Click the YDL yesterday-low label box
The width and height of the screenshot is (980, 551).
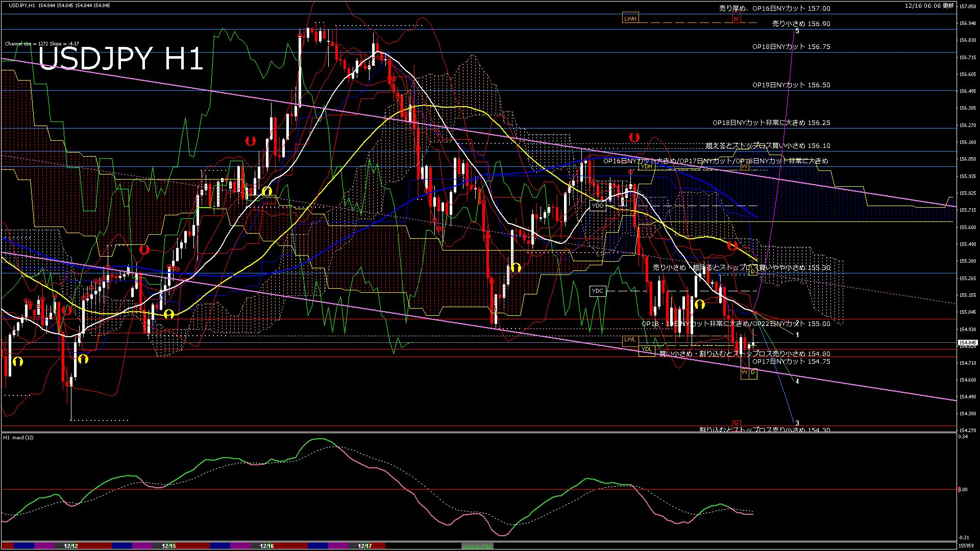[x=646, y=349]
